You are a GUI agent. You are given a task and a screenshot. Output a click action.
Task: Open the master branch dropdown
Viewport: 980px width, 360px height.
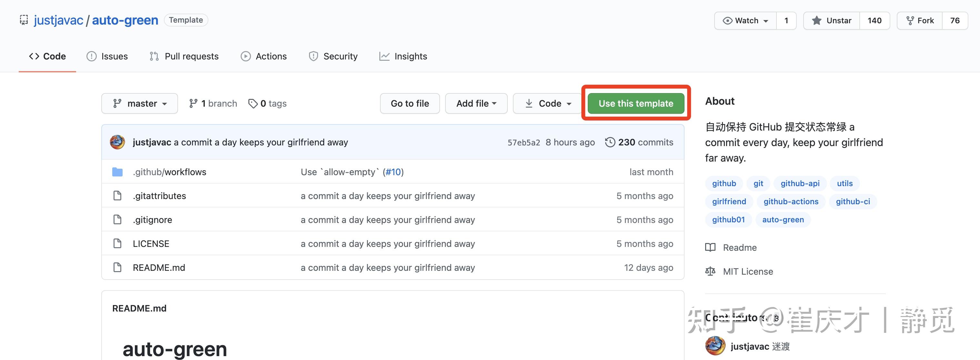pyautogui.click(x=139, y=103)
